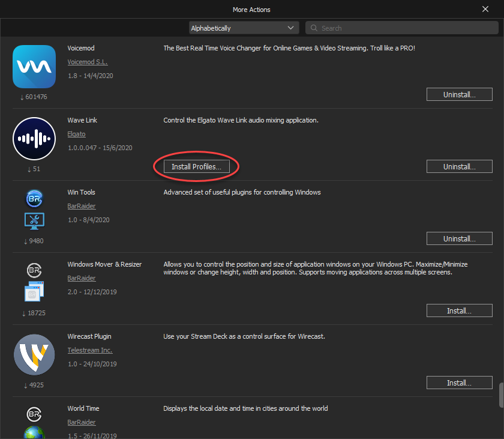Open BarRaider link under World Time
Image resolution: width=504 pixels, height=439 pixels.
(82, 422)
